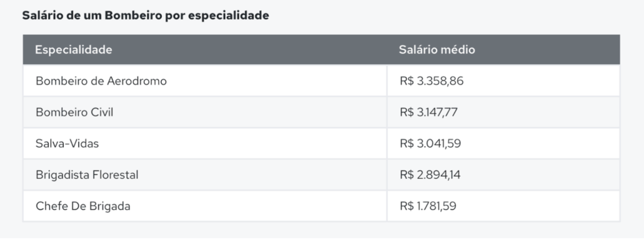Click the salary value R$ 1.781,59
The height and width of the screenshot is (240, 644).
pyautogui.click(x=428, y=206)
